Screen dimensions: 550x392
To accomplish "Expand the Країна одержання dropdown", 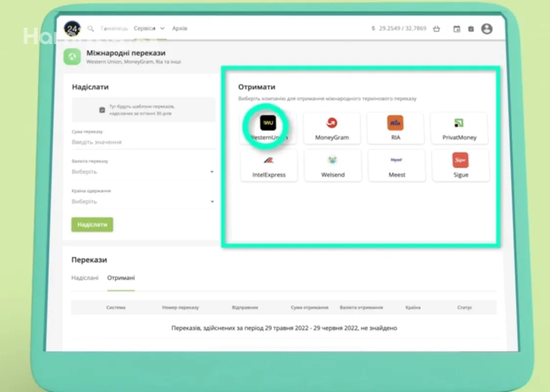I will (143, 202).
